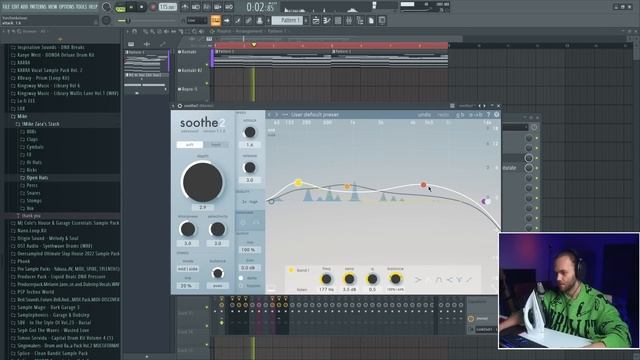Select the purple band node in soothe2 graph

[x=485, y=201]
